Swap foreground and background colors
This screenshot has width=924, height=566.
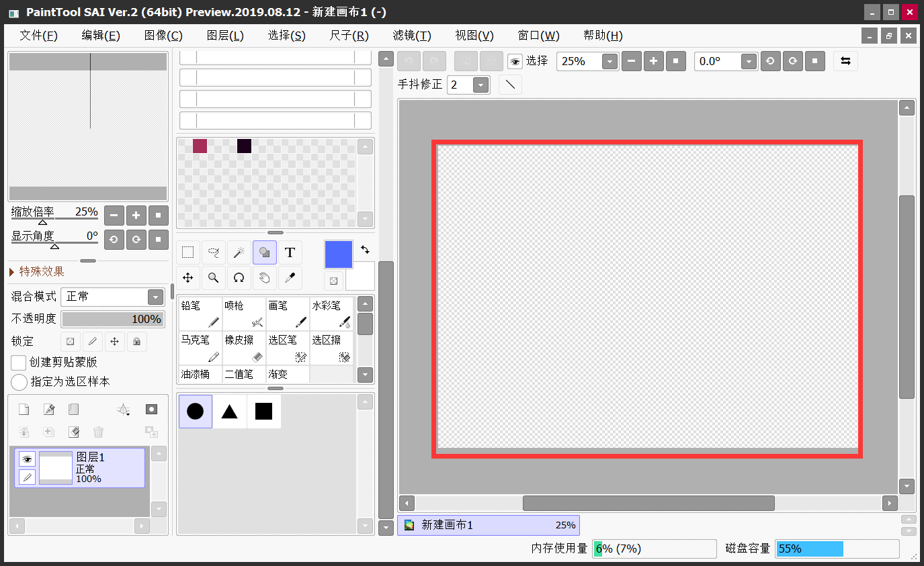(x=365, y=249)
